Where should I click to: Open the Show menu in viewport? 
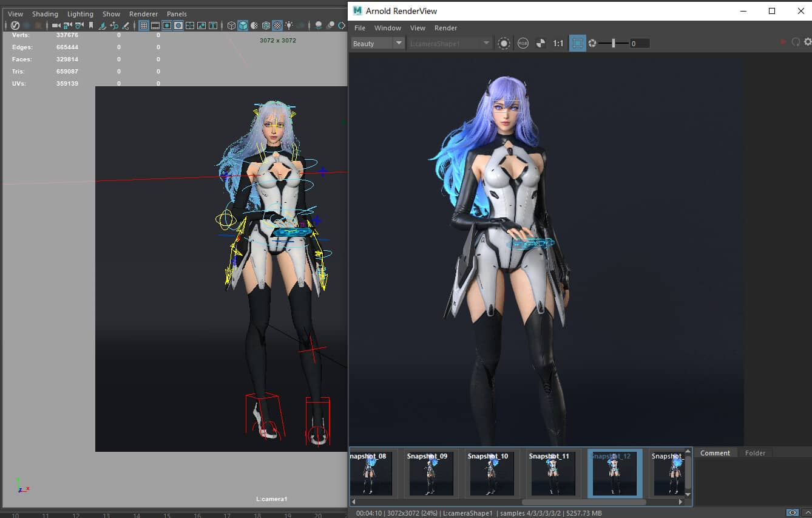click(111, 14)
